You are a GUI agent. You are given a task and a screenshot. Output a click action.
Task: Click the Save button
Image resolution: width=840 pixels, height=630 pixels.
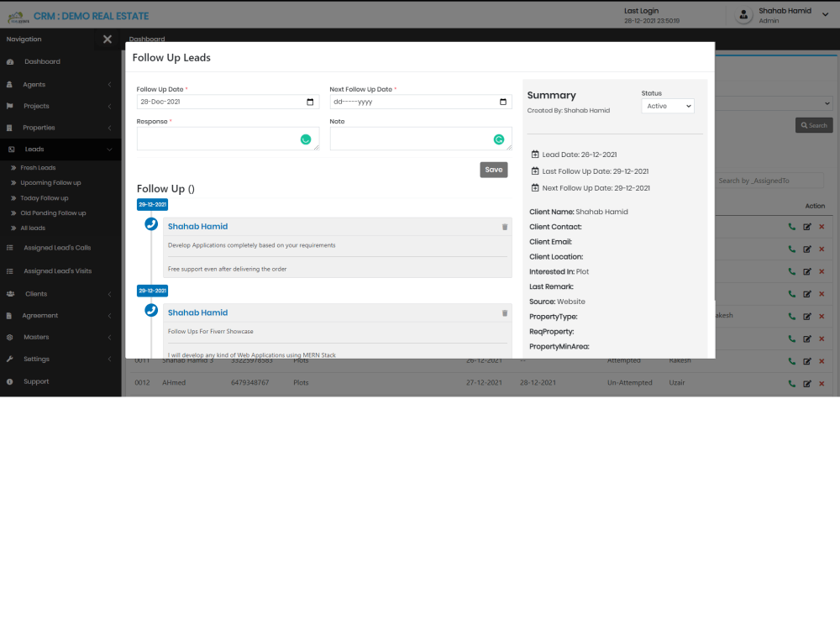pos(493,170)
